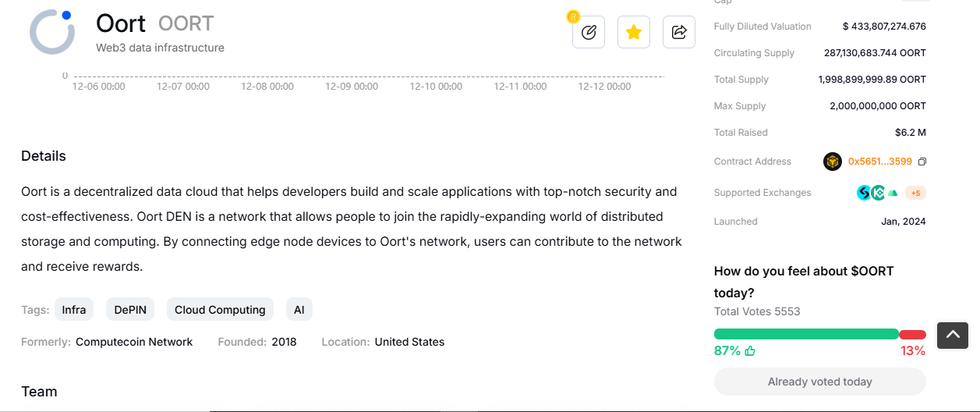Click the Oort circular logo
Viewport: 980px width, 412px height.
pyautogui.click(x=52, y=32)
